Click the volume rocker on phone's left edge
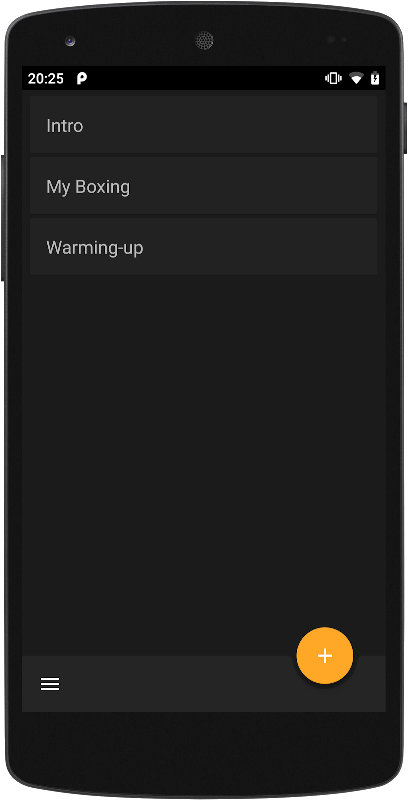 [2, 218]
